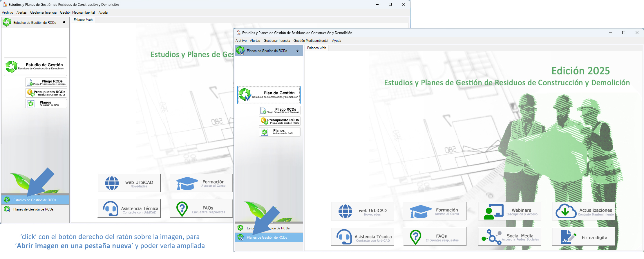Click Formación graduation cap icon, front window

421,211
